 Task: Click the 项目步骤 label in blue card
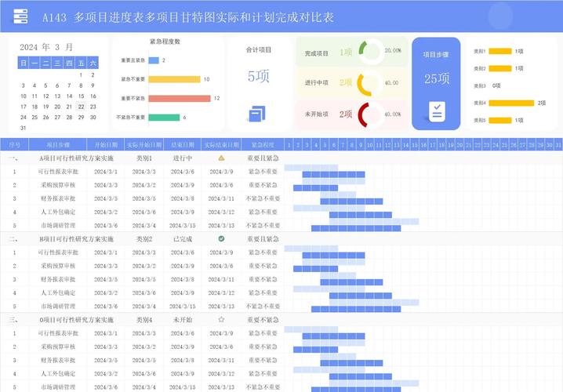click(x=436, y=55)
